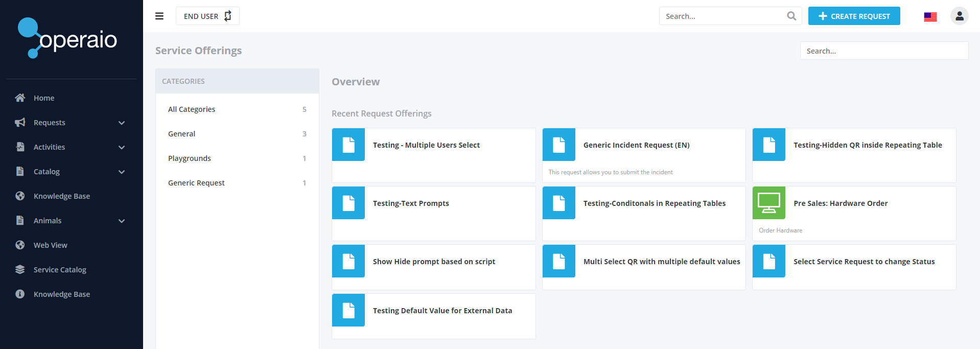Click the Generic Incident Request document icon
The width and height of the screenshot is (980, 349).
pos(558,145)
